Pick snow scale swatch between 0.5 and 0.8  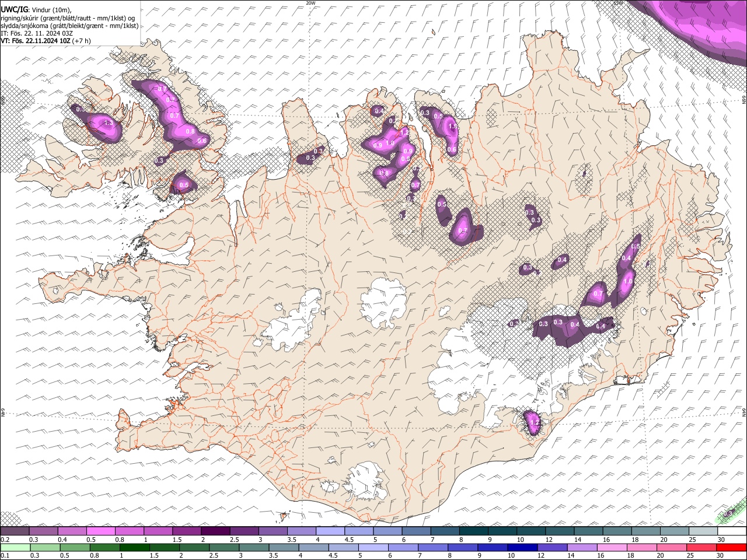[x=100, y=531]
